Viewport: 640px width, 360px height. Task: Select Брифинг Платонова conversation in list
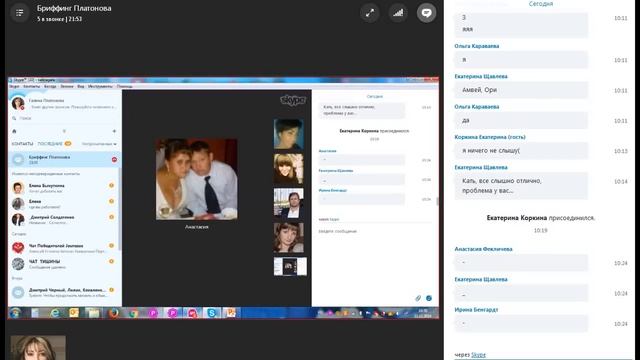click(64, 159)
